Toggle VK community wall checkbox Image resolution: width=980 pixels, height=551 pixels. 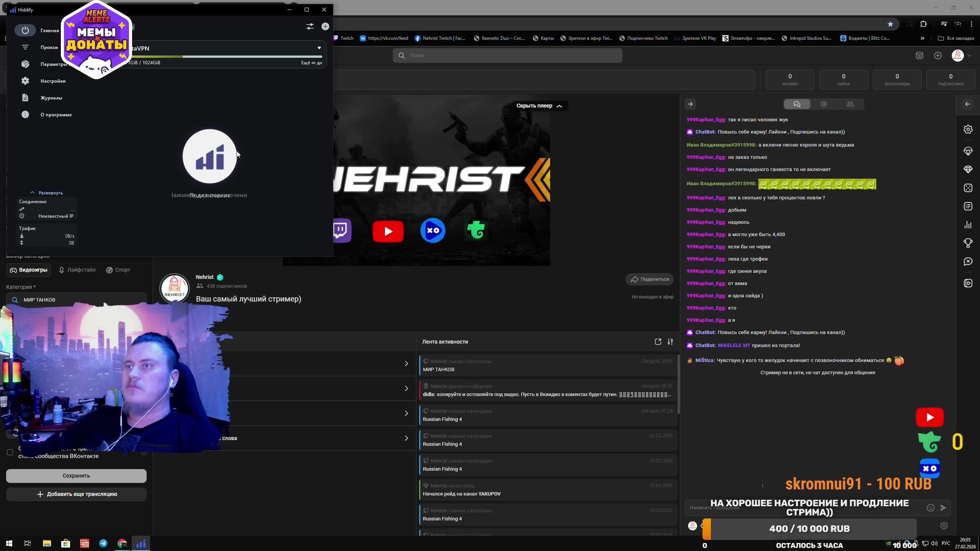point(10,452)
